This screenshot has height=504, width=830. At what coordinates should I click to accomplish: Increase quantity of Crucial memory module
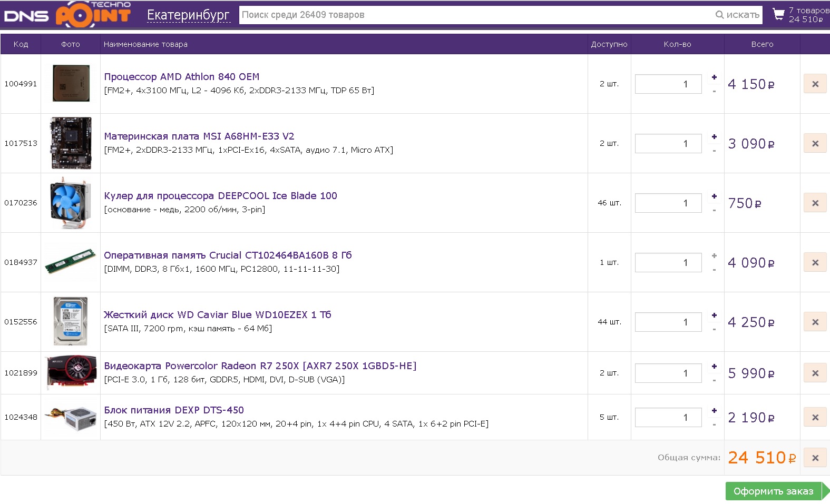coord(714,256)
